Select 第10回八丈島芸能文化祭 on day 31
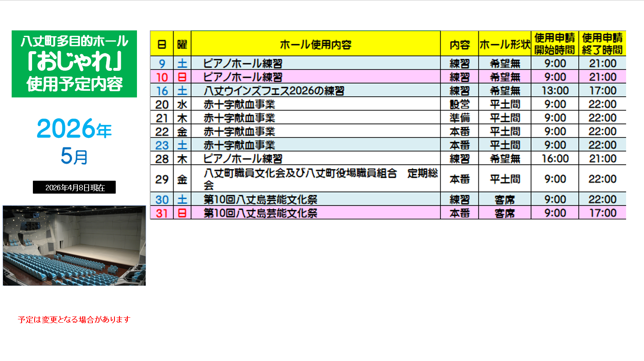Viewport: 644px width, 361px height. tap(260, 213)
